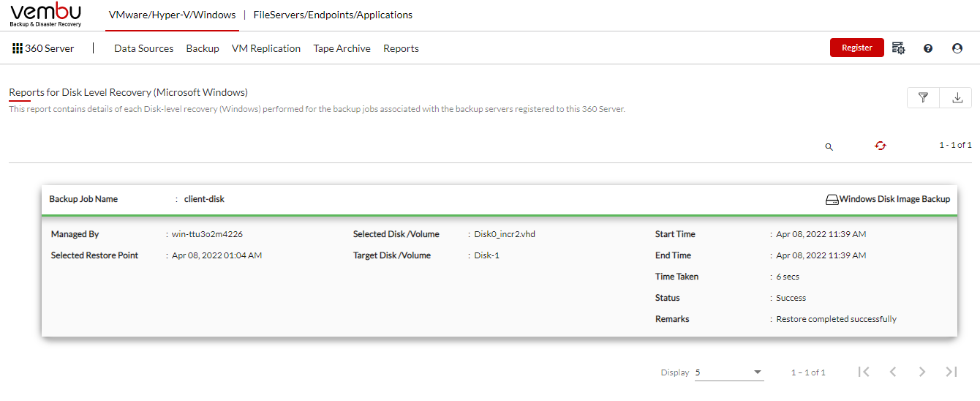Viewport: 980px width, 401px height.
Task: Click the red refresh icon
Action: point(881,146)
